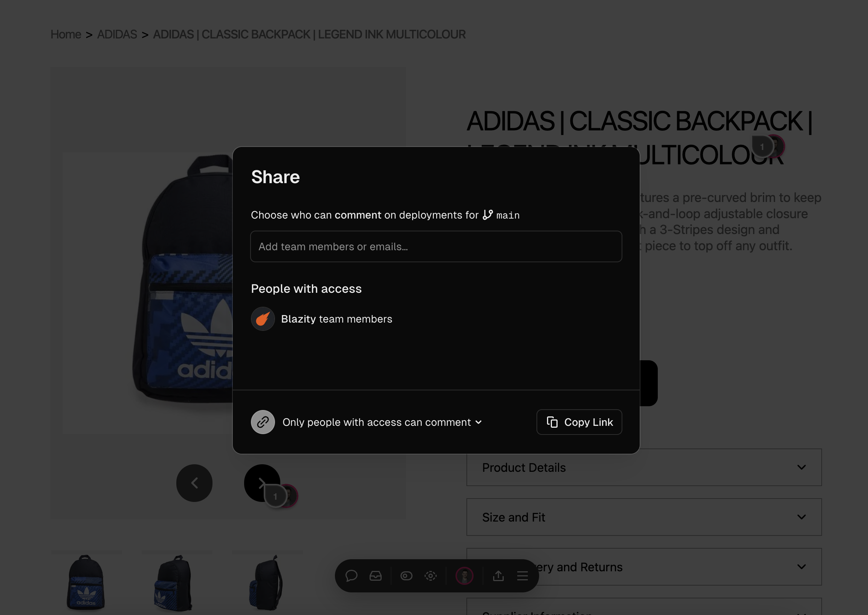Click the Blazity flame team icon
Screen dimensions: 868x615
[263, 319]
